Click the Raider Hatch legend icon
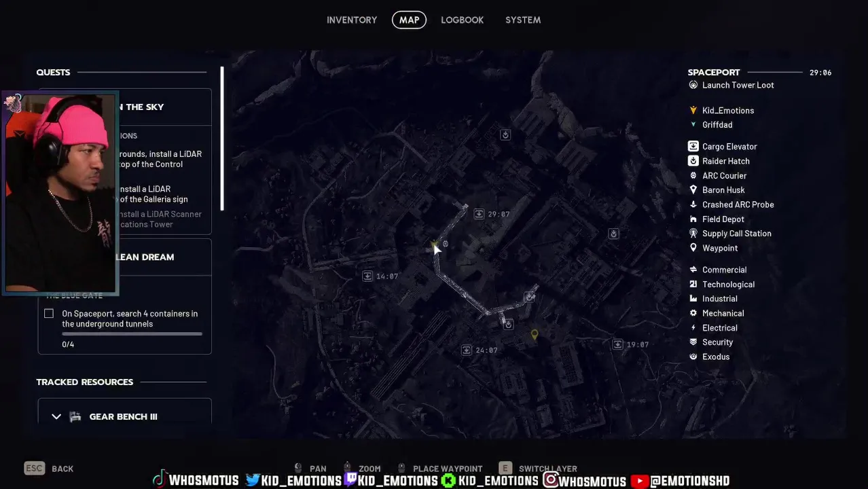 pyautogui.click(x=693, y=161)
